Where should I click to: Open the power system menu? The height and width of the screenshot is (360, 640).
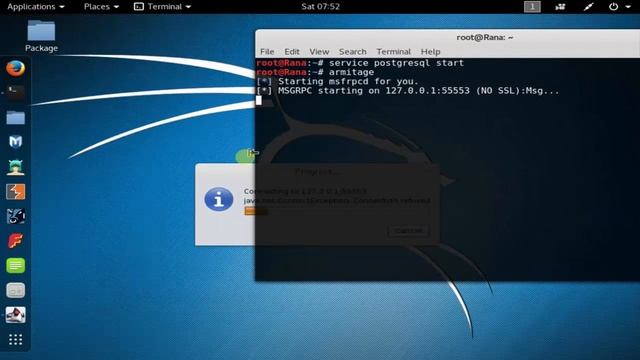click(619, 7)
